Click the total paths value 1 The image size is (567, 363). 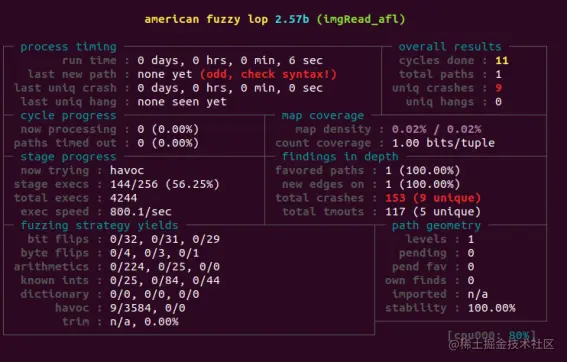(x=498, y=74)
